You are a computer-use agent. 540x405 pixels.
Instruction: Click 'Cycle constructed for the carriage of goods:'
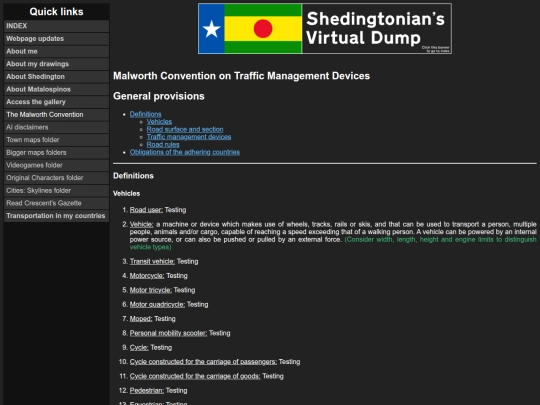click(x=195, y=376)
